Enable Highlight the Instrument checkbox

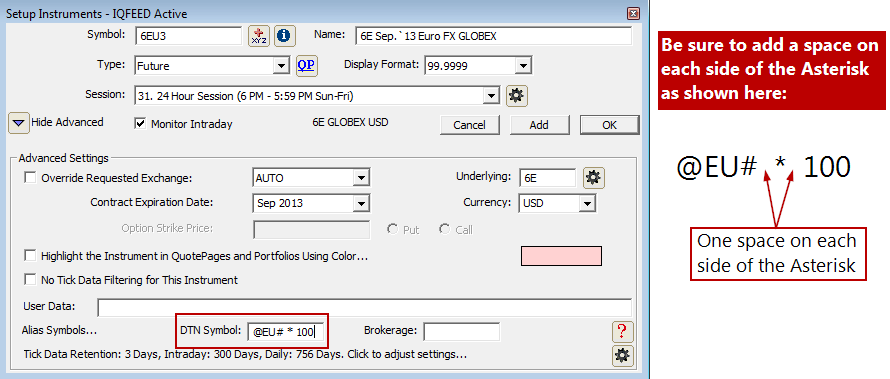click(30, 256)
